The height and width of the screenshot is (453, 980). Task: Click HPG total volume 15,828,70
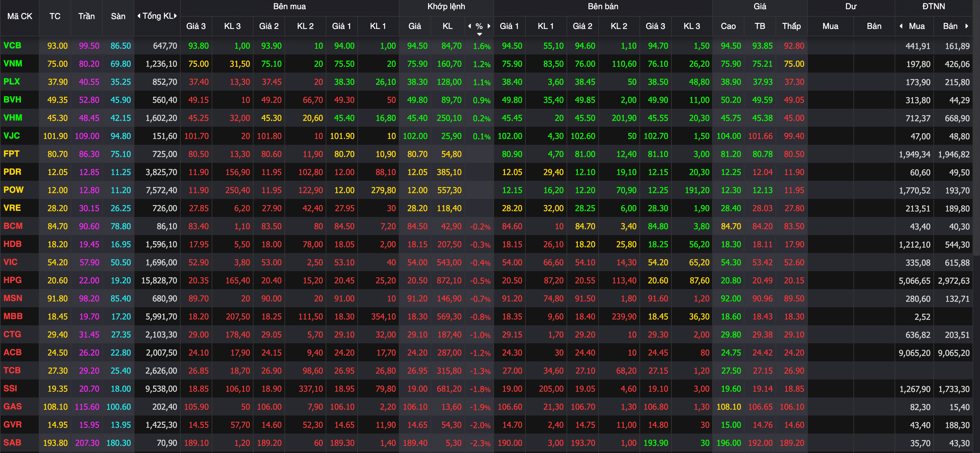(x=159, y=281)
